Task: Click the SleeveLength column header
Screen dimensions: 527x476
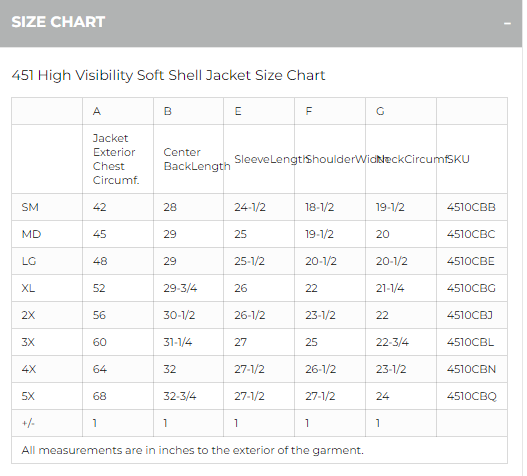Action: 271,159
